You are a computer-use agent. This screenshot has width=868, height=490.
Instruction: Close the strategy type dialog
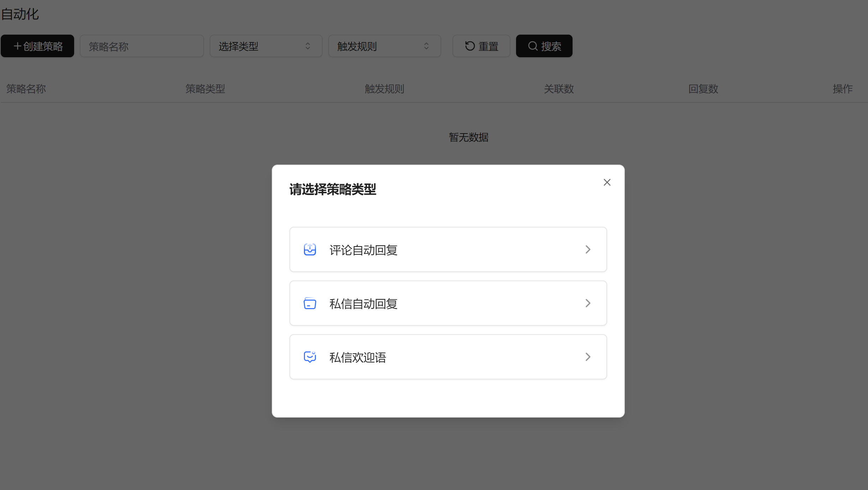point(607,182)
